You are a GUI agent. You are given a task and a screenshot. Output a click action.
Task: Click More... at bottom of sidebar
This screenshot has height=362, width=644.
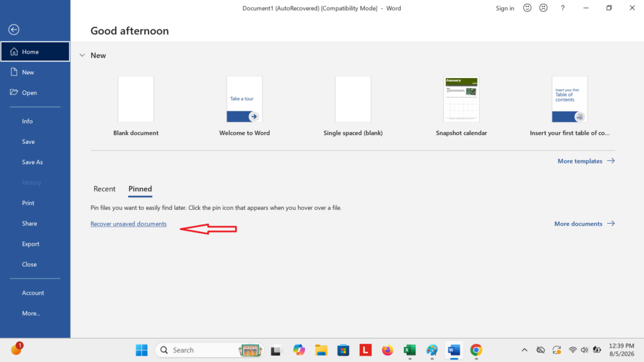(x=31, y=314)
